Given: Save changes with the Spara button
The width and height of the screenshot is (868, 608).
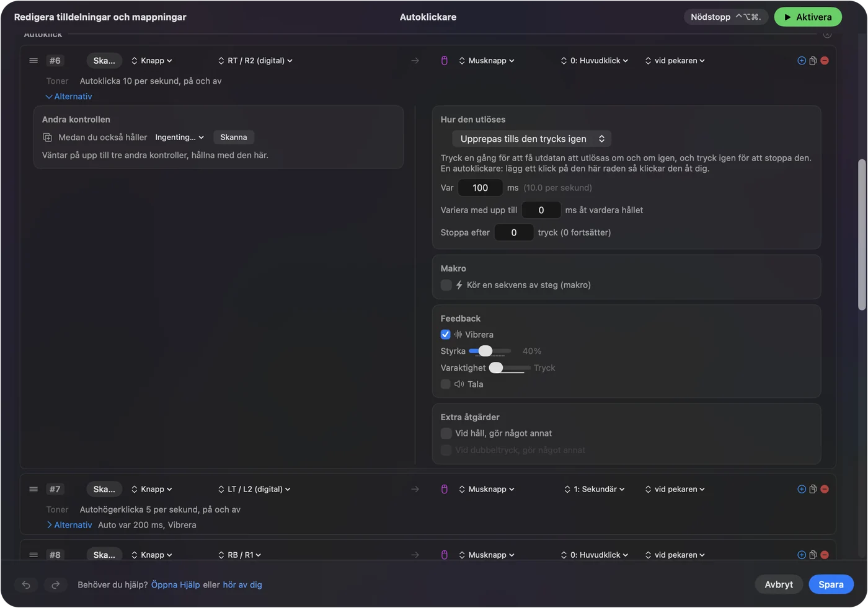Looking at the screenshot, I should click(x=831, y=584).
